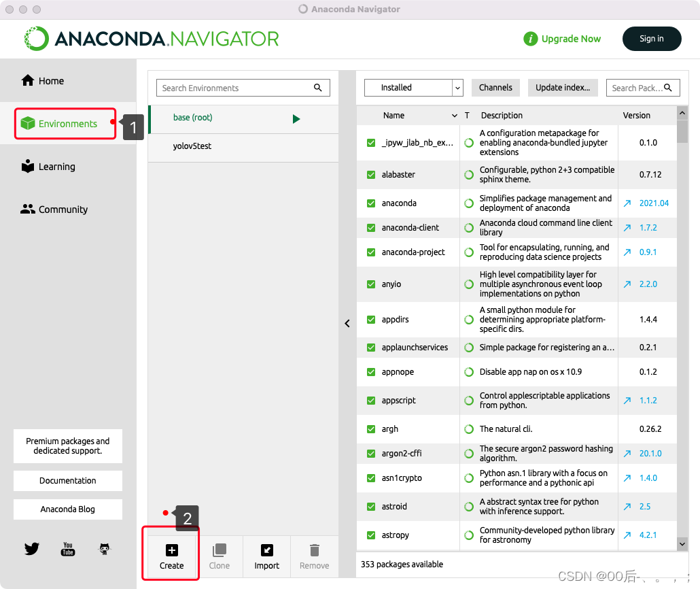
Task: Click the Description column header
Action: coord(502,116)
